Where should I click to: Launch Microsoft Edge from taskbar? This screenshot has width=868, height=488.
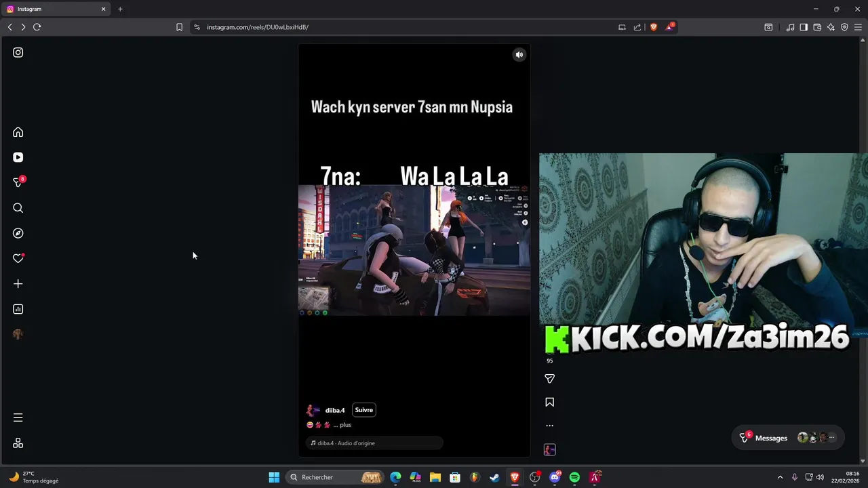point(396,477)
